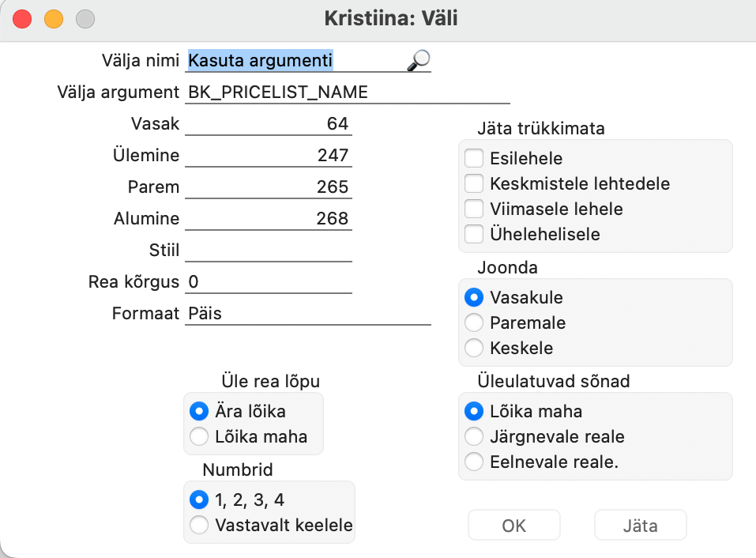Cancel with the Jäta button
756x558 pixels.
point(641,526)
